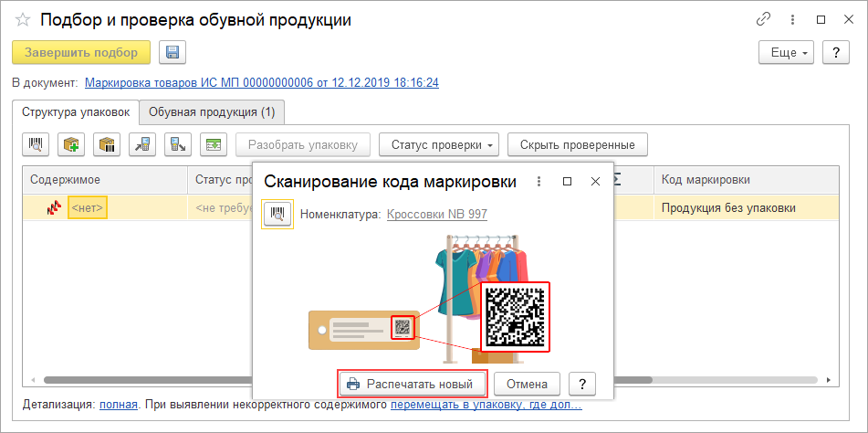
Task: Click the Скрыть проверенные button
Action: (x=578, y=145)
